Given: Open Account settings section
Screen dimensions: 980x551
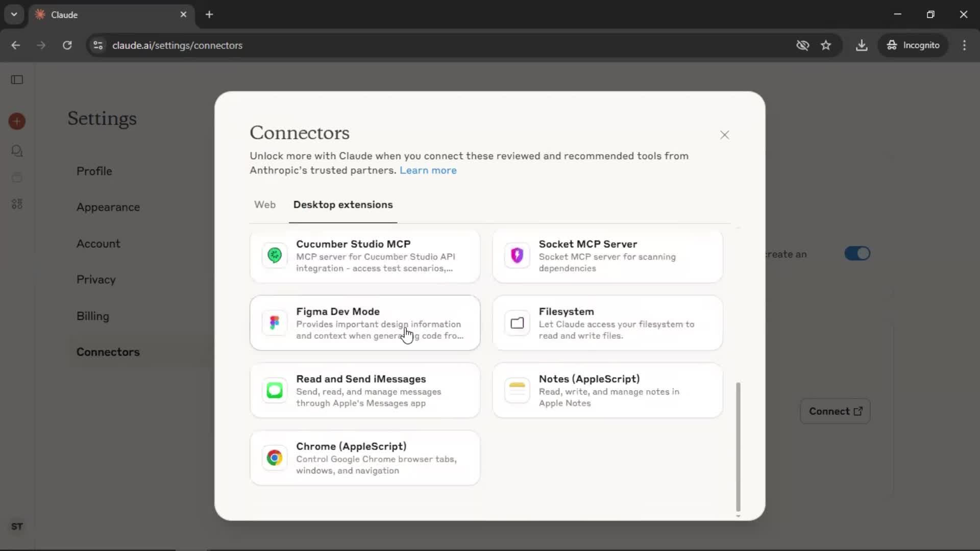Looking at the screenshot, I should [99, 243].
